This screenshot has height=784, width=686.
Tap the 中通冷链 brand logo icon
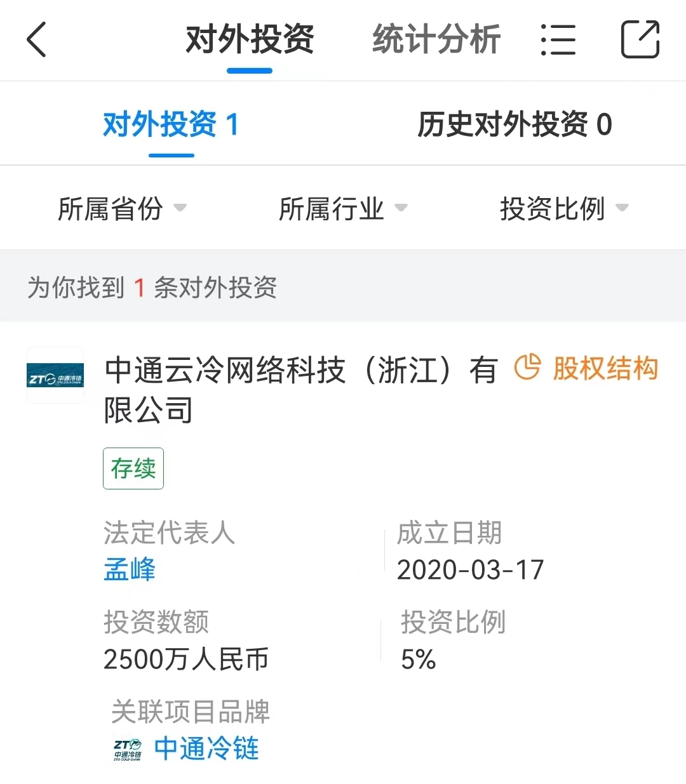128,749
